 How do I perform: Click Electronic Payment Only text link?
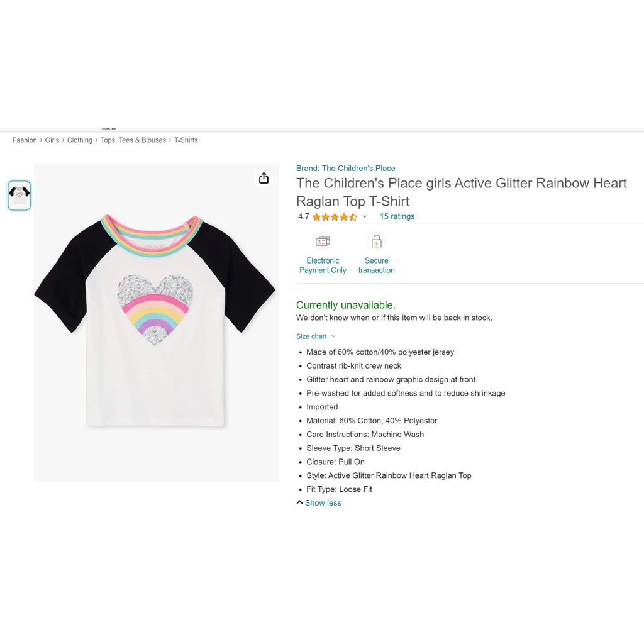coord(323,265)
